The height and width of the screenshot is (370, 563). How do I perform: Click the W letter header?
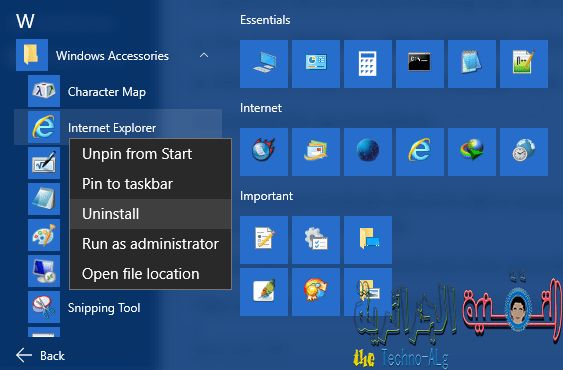point(25,21)
